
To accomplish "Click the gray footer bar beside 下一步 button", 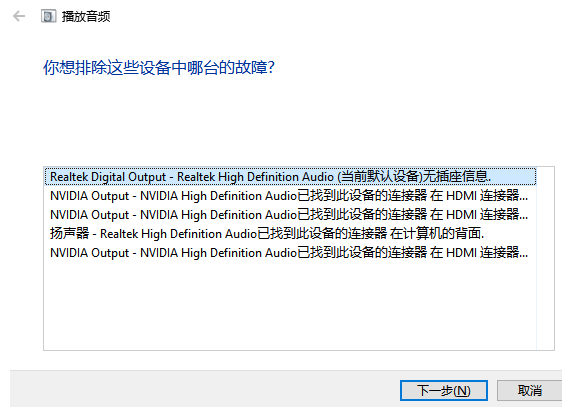I will [203, 389].
